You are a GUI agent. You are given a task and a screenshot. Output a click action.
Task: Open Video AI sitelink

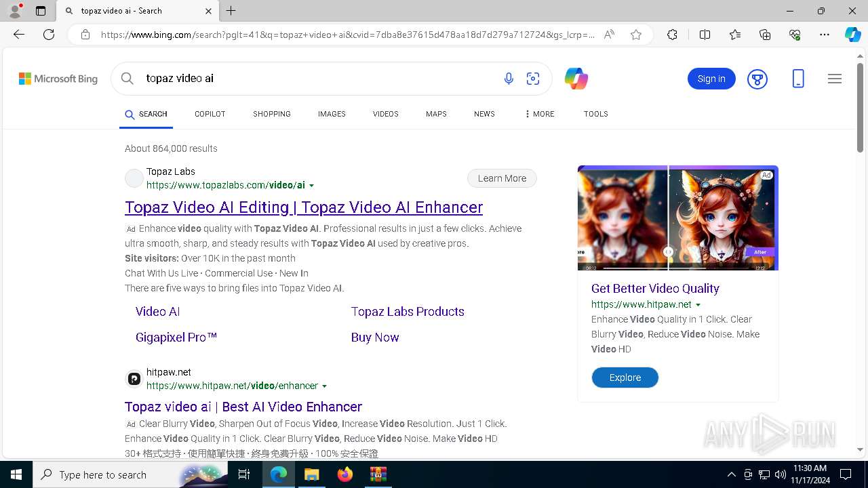(x=157, y=312)
